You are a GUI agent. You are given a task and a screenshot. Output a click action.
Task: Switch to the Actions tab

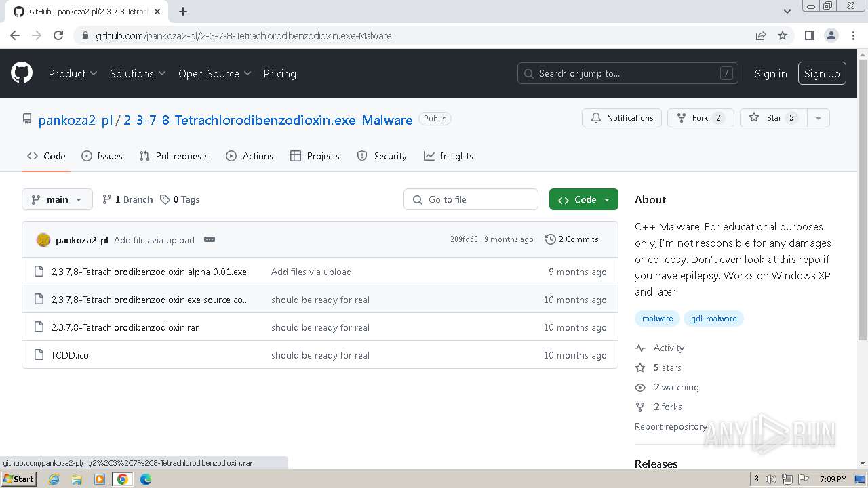[x=250, y=156]
